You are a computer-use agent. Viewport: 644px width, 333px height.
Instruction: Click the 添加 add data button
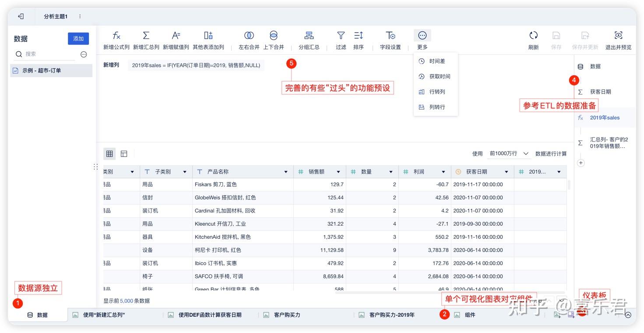click(x=78, y=39)
